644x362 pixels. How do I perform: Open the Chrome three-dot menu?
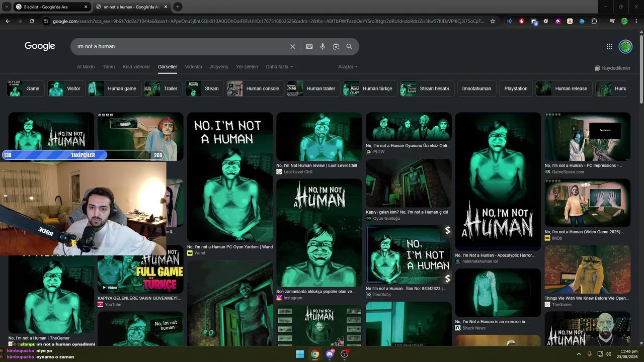636,21
